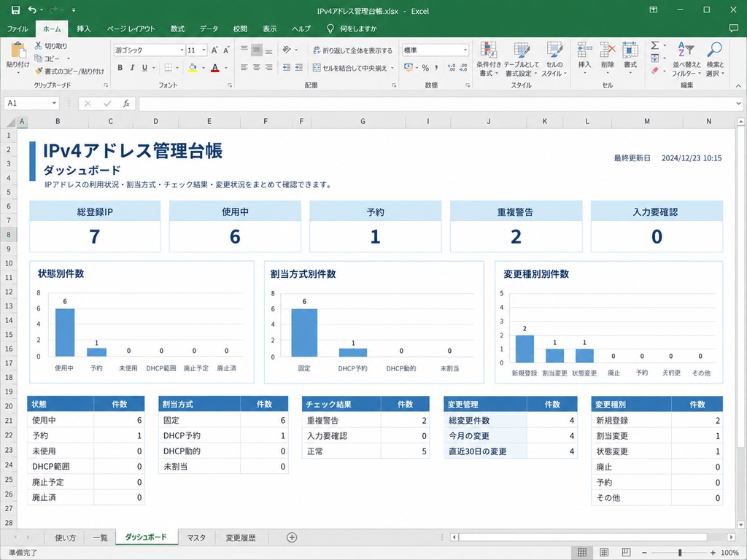Decrease the font size
Image resolution: width=747 pixels, height=560 pixels.
226,50
